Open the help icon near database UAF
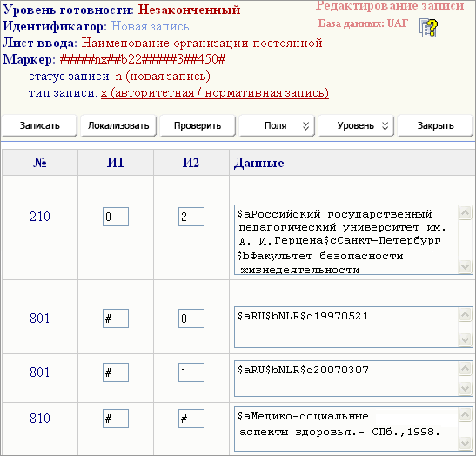The image size is (476, 456). point(428,28)
